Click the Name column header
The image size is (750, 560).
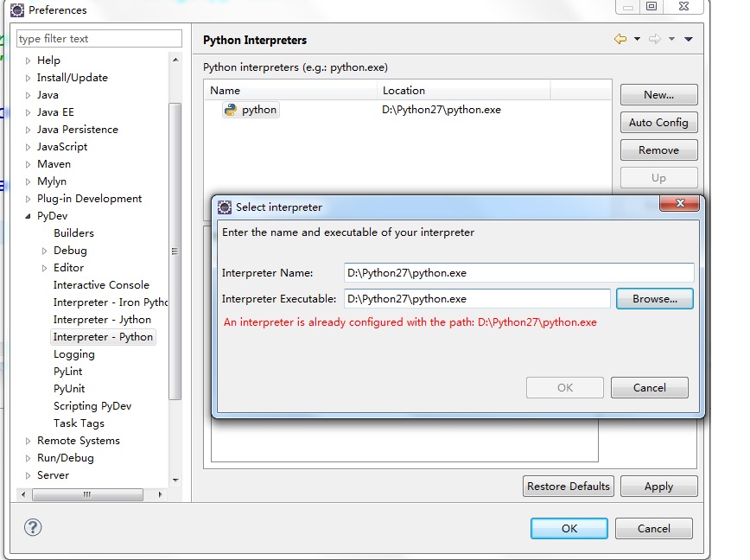[291, 91]
